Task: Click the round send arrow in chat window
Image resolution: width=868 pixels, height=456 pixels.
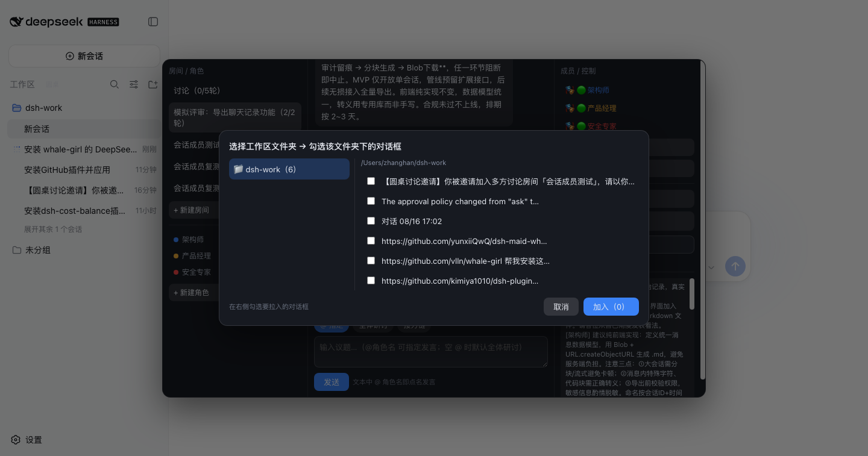Action: (735, 266)
